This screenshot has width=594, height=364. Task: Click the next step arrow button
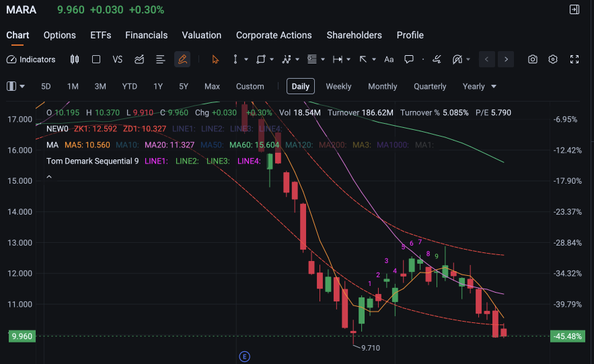coord(506,59)
